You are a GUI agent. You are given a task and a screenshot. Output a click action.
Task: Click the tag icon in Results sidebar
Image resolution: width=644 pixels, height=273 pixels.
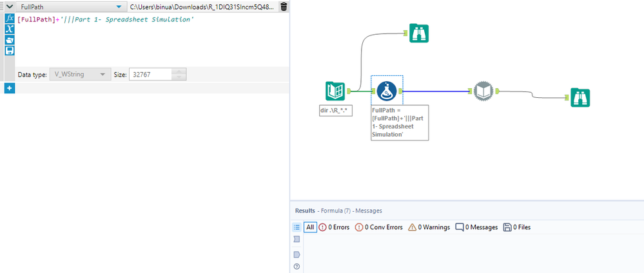(x=297, y=254)
